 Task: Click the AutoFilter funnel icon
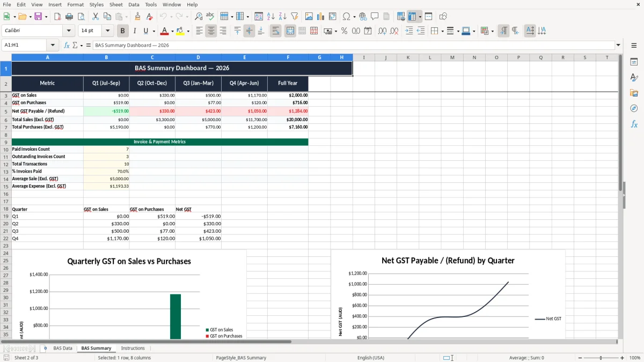point(294,17)
